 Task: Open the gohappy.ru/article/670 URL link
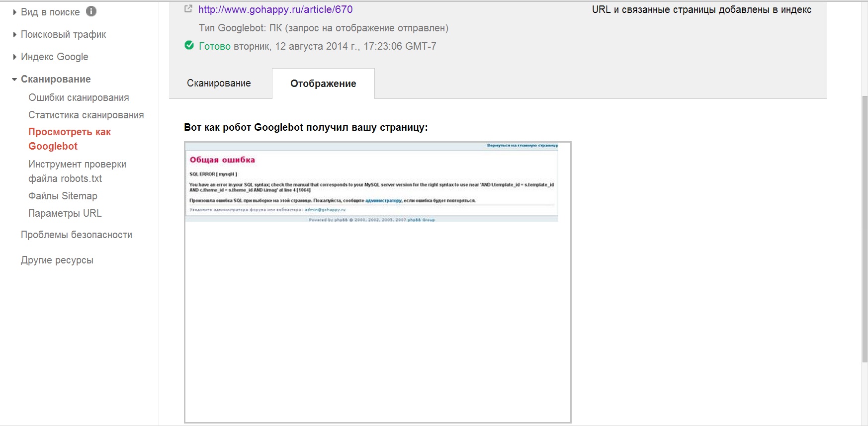(275, 9)
